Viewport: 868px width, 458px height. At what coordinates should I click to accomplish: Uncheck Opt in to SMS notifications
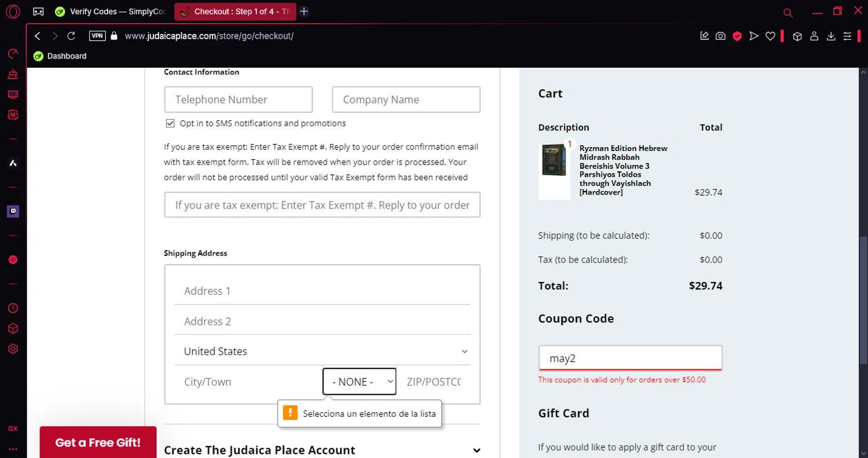(x=170, y=123)
